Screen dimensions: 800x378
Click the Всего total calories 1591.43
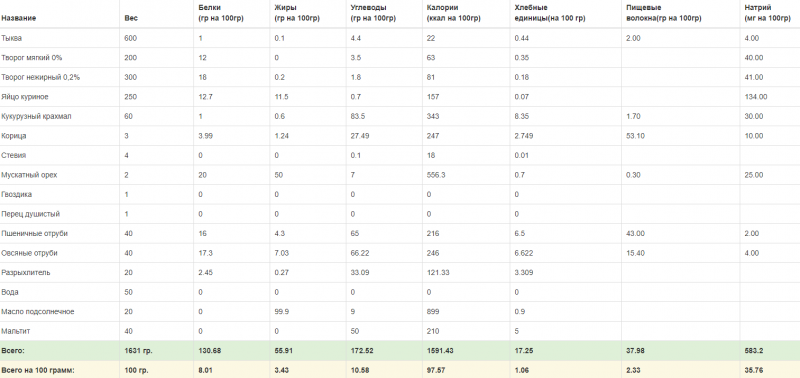439,351
